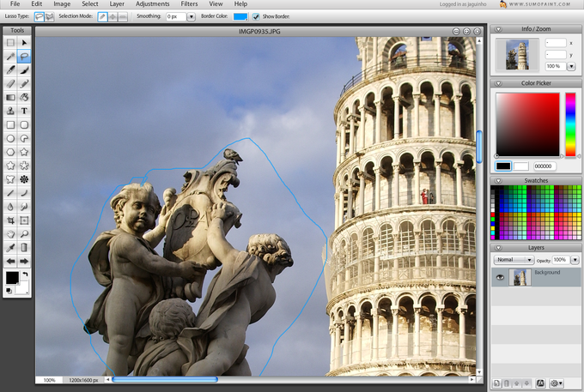Screen dimensions: 584x392
Task: Hide the Background layer with eye icon
Action: 500,277
